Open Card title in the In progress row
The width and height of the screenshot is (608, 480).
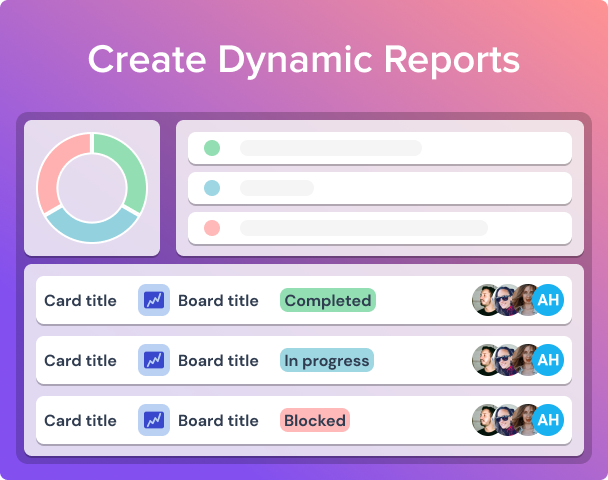(x=80, y=361)
